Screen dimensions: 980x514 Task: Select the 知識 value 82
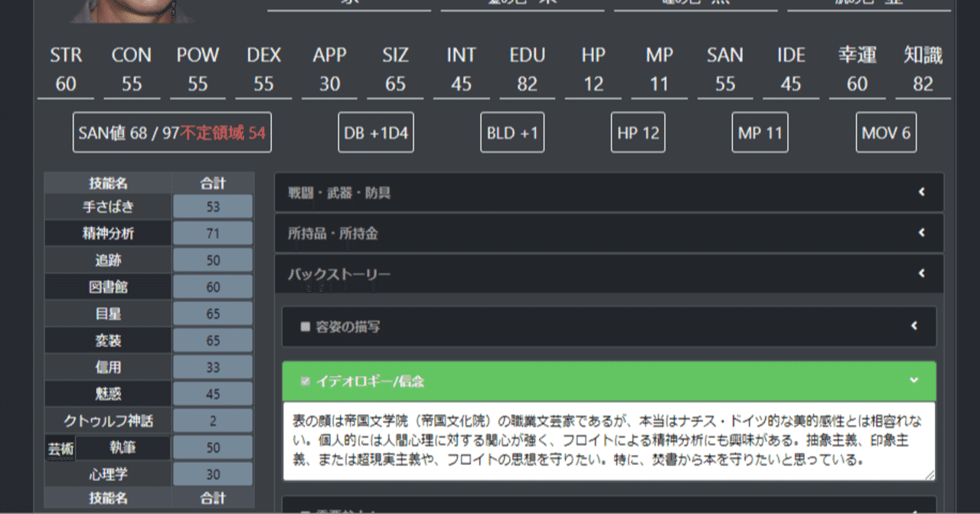pyautogui.click(x=923, y=84)
